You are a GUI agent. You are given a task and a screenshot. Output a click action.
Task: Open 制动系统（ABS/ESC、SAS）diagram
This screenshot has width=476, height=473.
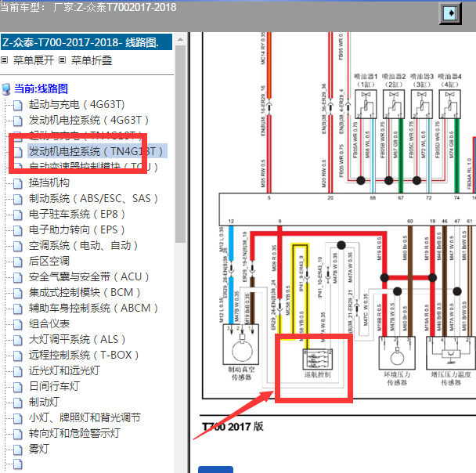tap(93, 199)
